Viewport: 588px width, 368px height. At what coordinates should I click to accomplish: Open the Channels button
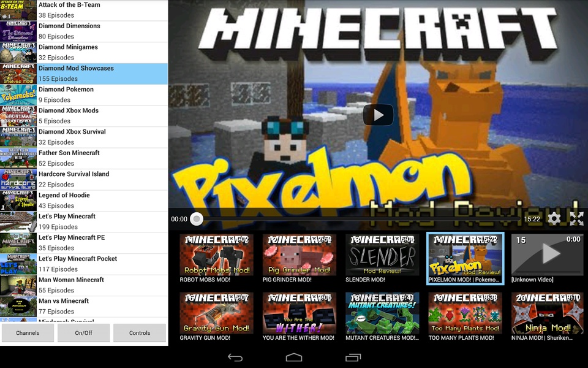[x=28, y=332]
